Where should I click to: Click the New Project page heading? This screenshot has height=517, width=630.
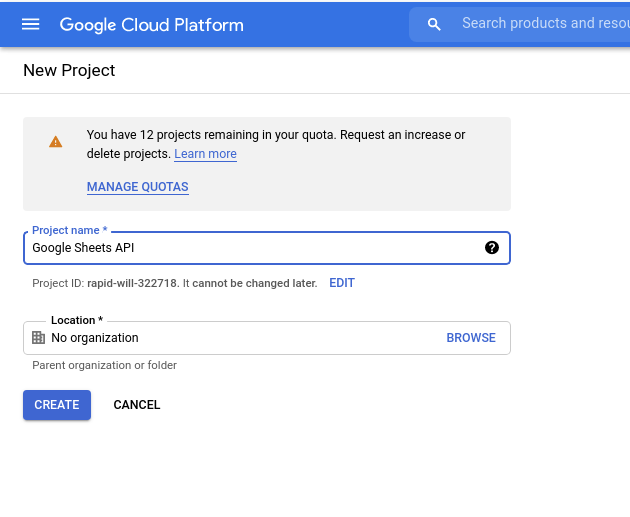(69, 70)
